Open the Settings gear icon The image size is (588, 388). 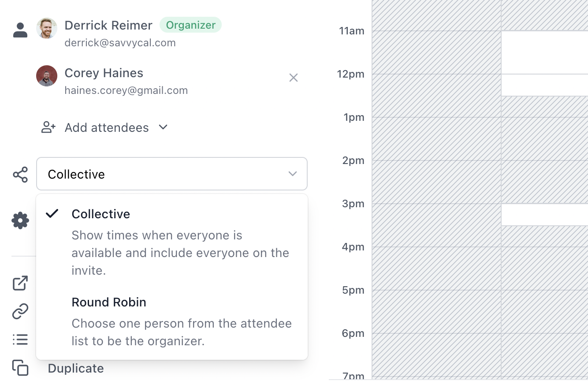20,220
